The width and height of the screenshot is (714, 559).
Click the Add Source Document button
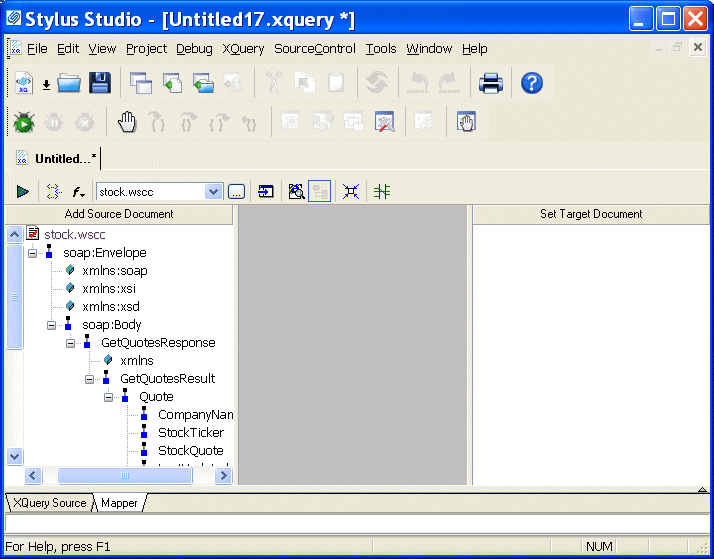(x=119, y=214)
